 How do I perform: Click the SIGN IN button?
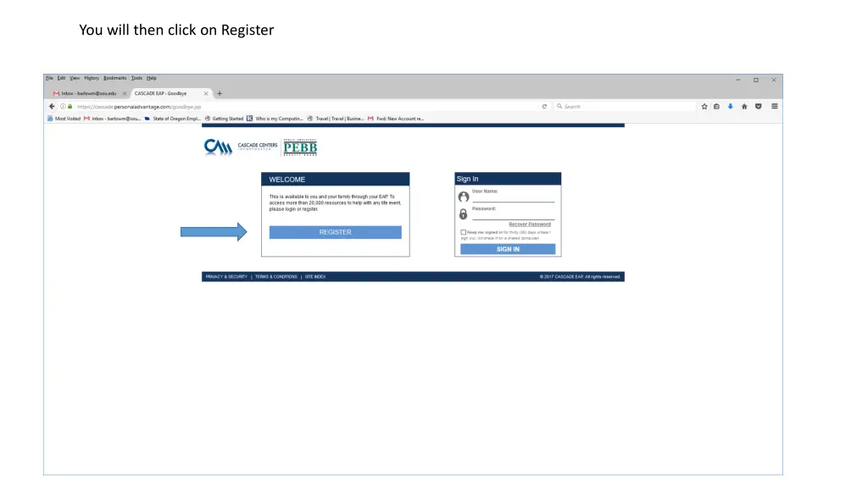(508, 250)
